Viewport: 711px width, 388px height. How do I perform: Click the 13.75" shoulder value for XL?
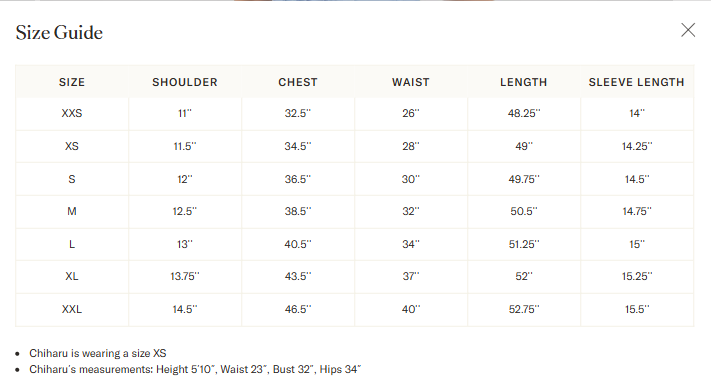tap(185, 276)
